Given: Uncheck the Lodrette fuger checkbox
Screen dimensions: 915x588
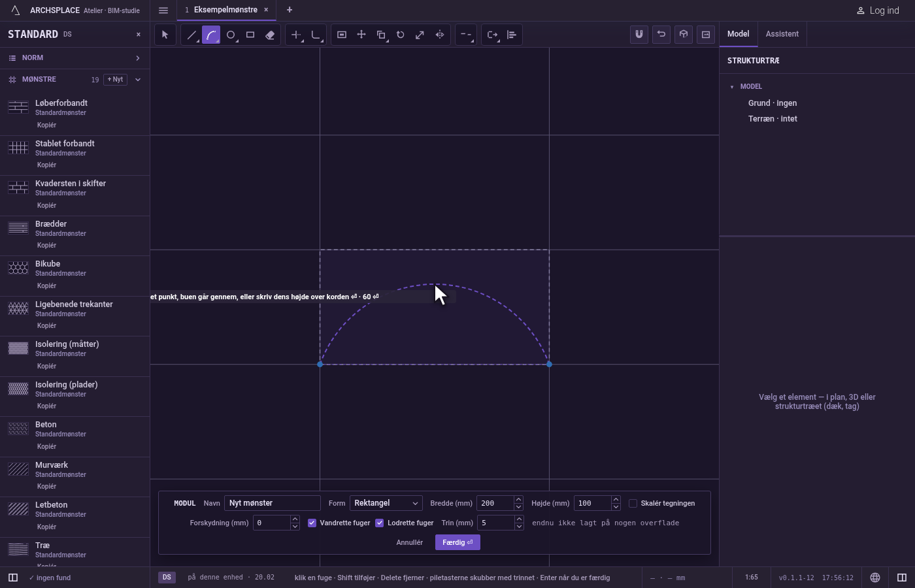Looking at the screenshot, I should [380, 523].
